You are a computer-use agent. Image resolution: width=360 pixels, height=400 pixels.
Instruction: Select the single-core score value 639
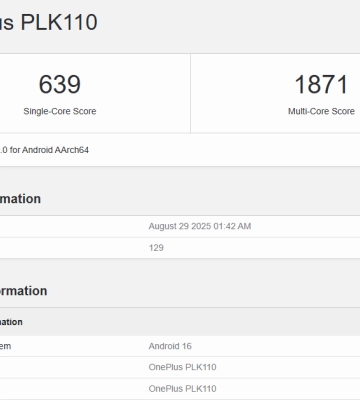(x=60, y=84)
